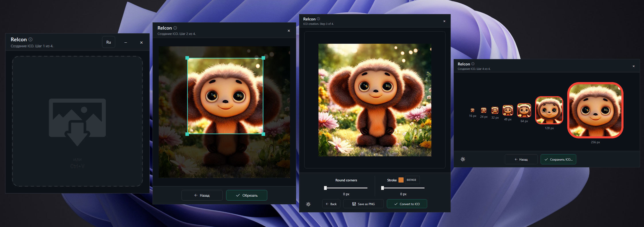Click the Back button in step 3
644x227 pixels.
click(331, 204)
